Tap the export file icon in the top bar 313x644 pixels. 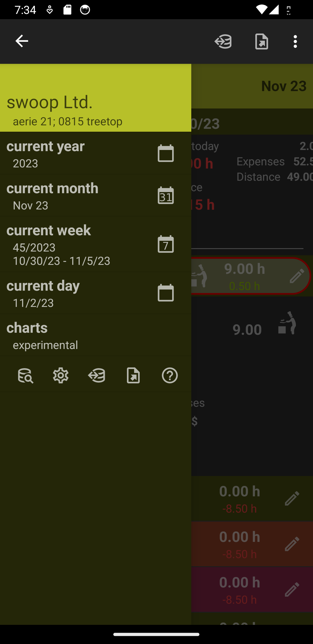coord(261,41)
